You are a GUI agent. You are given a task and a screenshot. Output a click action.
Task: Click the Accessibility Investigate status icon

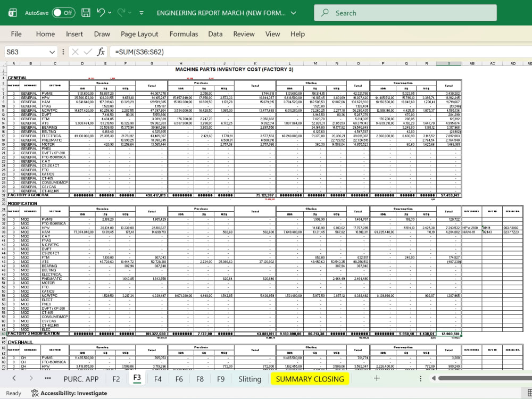click(x=35, y=393)
